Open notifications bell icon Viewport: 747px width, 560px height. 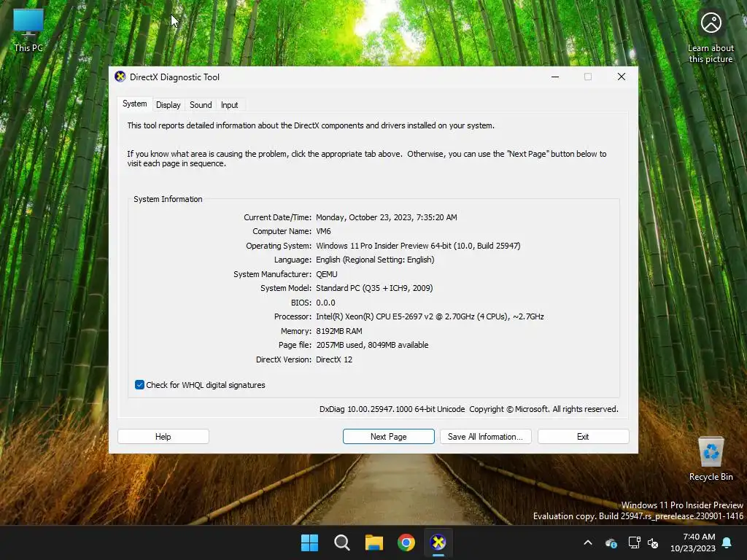(x=727, y=542)
